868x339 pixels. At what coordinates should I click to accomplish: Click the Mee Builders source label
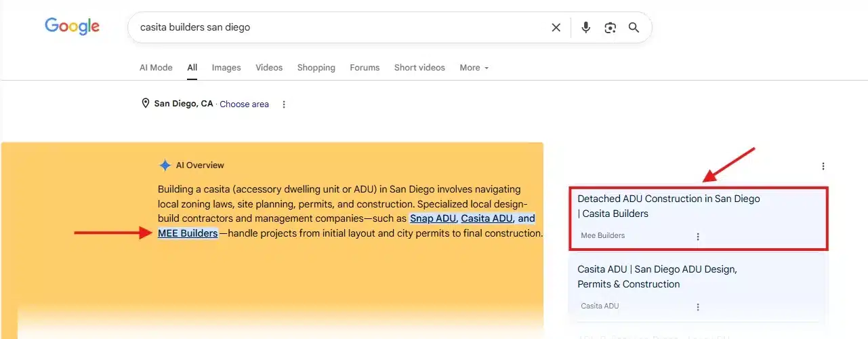[x=602, y=235]
